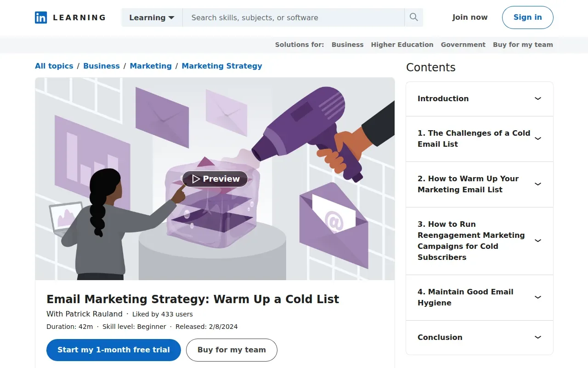Viewport: 588px width, 368px height.
Task: Go to Marketing Strategy breadcrumb link
Action: click(222, 66)
